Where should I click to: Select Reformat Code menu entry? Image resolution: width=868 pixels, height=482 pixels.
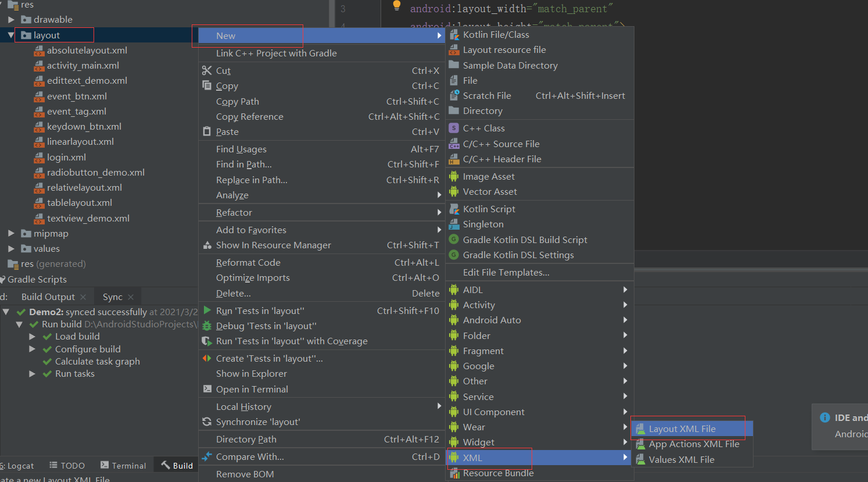click(321, 263)
